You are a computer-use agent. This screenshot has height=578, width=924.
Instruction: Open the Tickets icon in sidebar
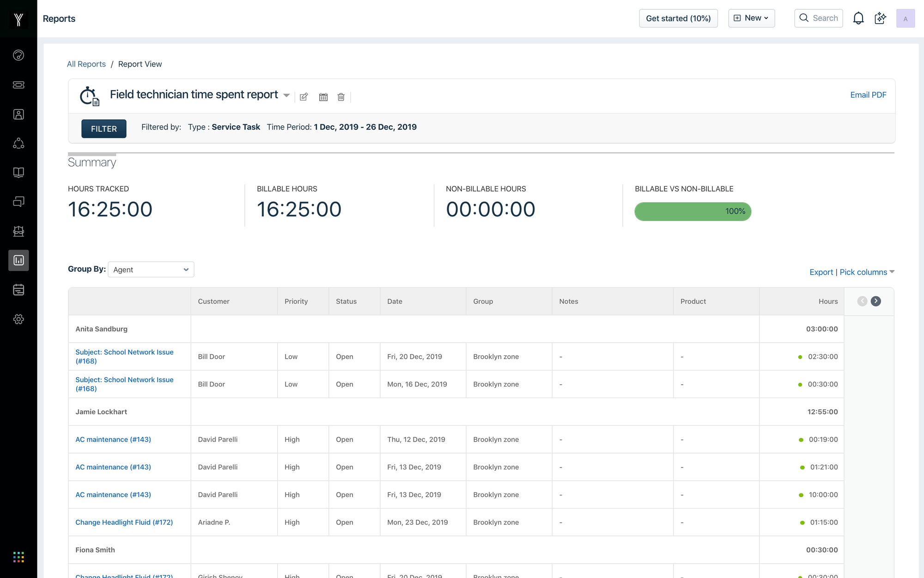pos(18,85)
